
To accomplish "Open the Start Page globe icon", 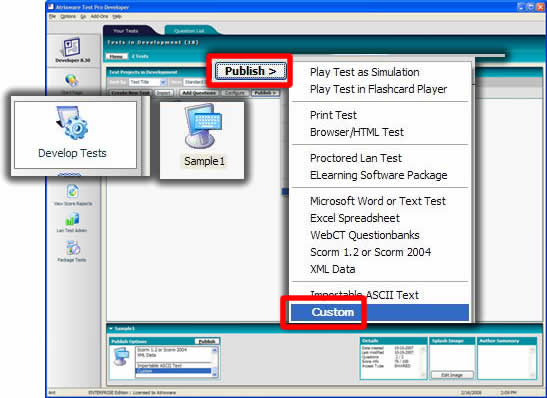I will 72,80.
